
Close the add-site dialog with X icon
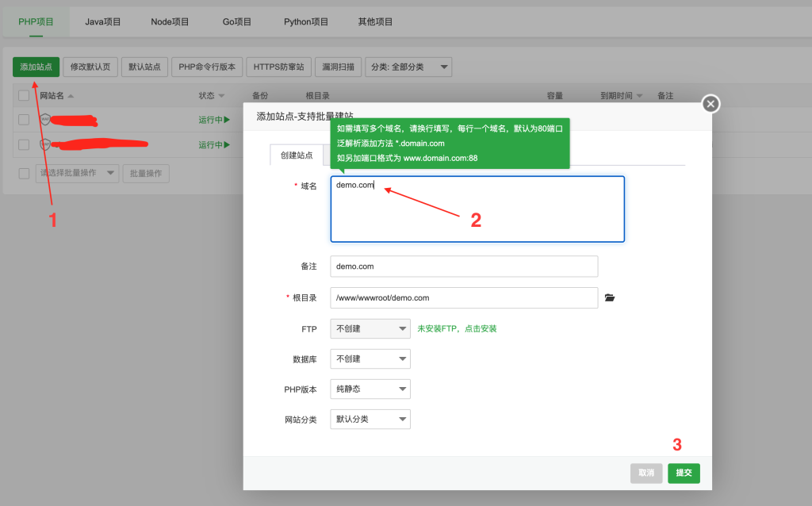710,104
